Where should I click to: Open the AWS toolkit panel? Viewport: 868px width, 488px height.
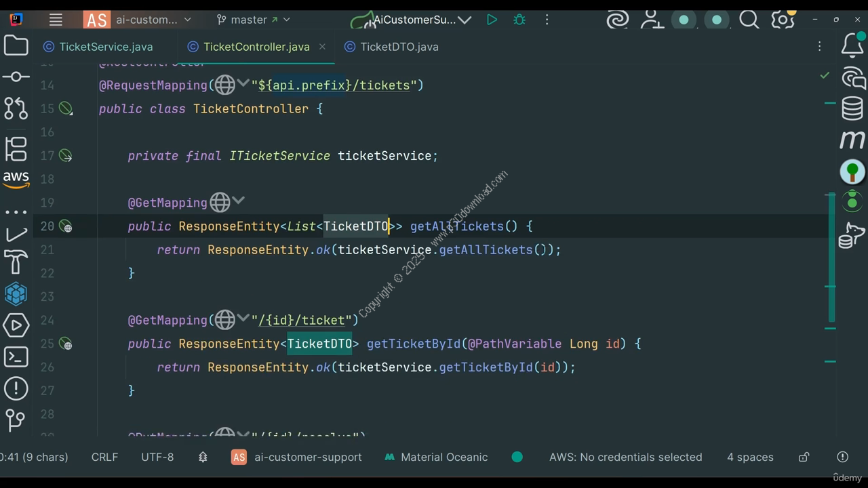[x=16, y=178]
